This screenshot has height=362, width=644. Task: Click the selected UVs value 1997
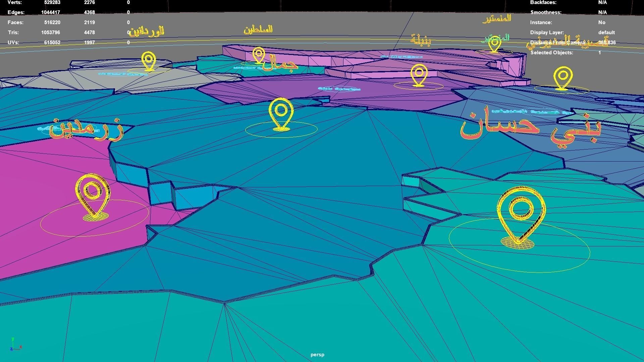90,43
